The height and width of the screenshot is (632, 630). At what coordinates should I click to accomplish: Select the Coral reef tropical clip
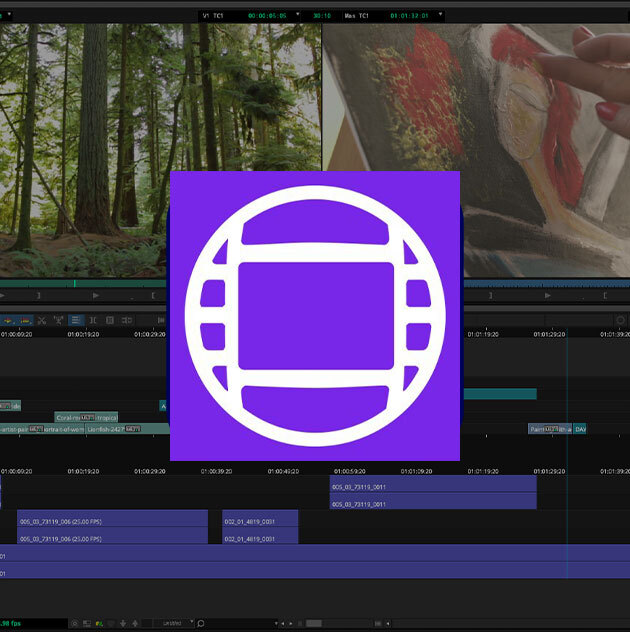click(x=86, y=418)
